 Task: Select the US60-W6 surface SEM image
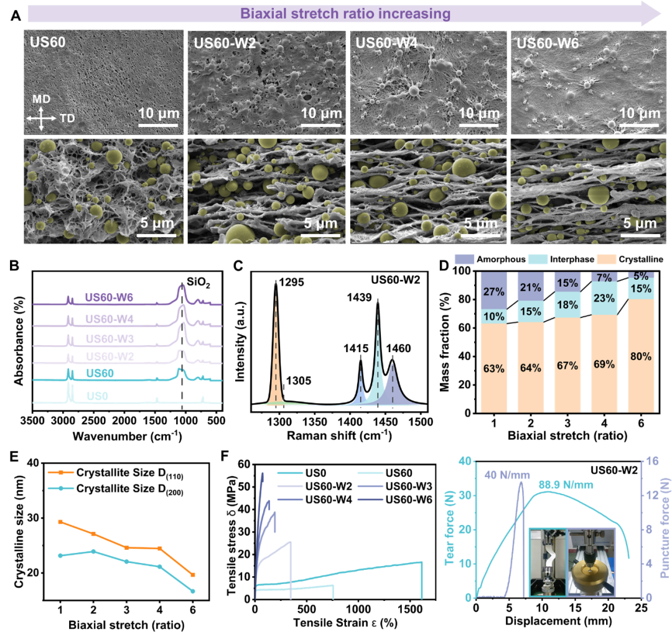589,81
